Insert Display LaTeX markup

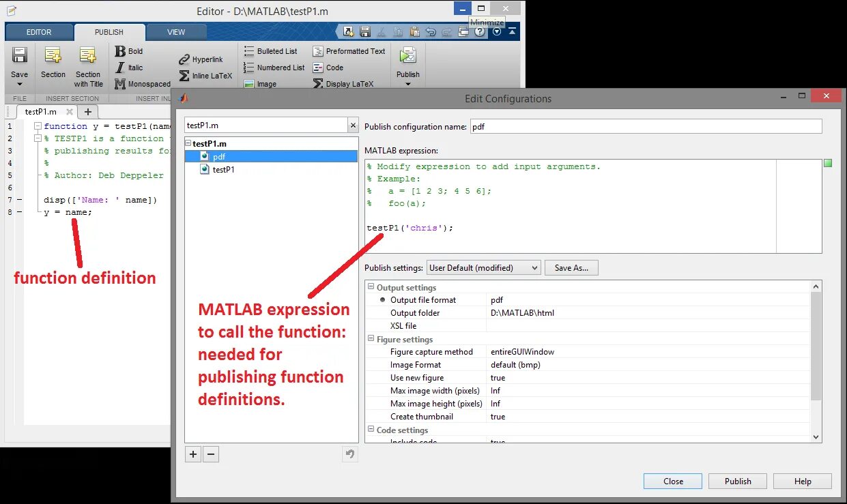point(343,84)
